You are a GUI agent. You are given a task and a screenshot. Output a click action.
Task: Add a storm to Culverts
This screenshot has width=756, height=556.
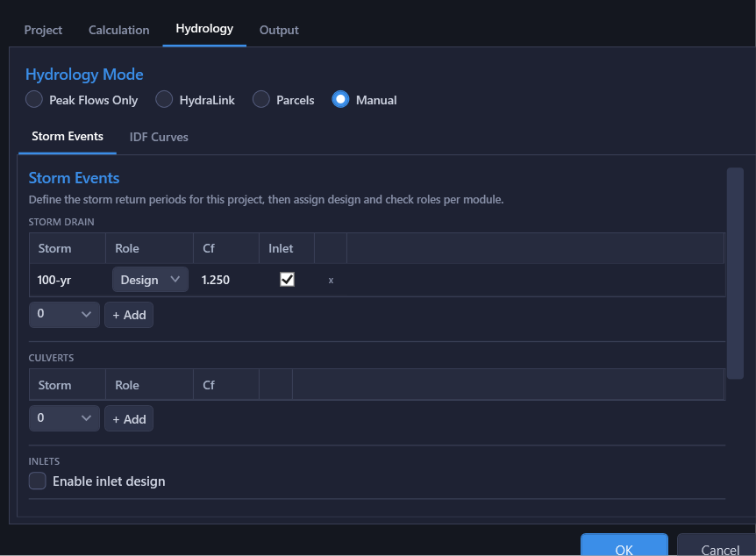point(129,419)
